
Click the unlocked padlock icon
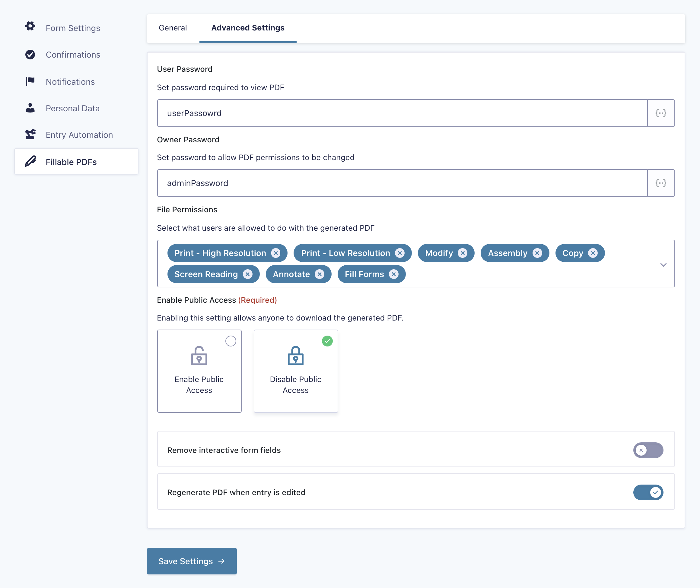[x=199, y=355]
